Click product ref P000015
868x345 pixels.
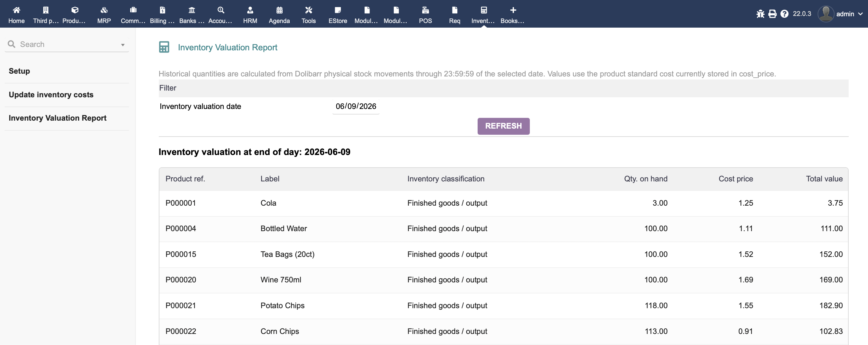[181, 254]
